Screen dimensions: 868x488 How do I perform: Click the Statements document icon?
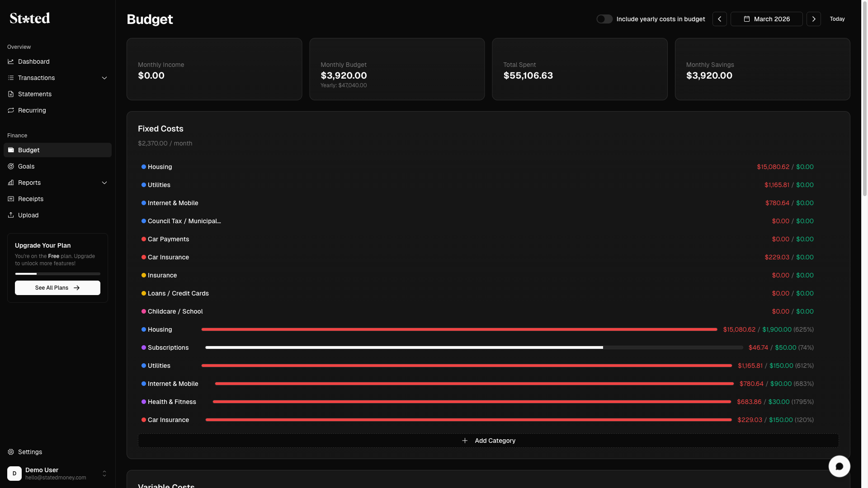click(x=11, y=94)
